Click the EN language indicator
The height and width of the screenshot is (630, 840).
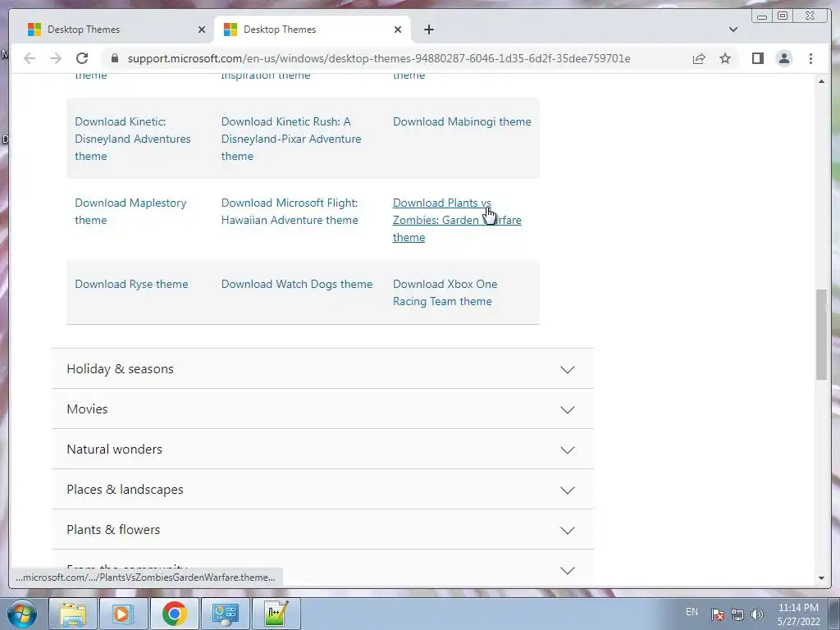[x=692, y=612]
